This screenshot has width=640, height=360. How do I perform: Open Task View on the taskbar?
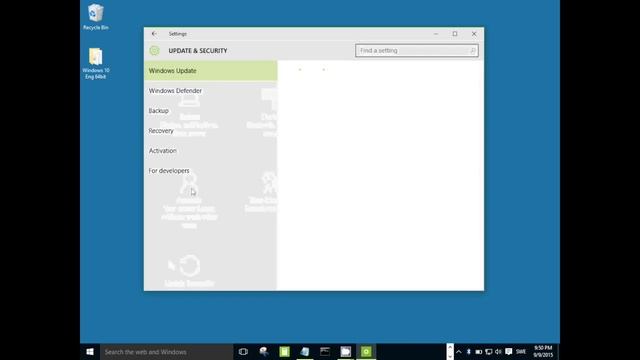[x=243, y=351]
